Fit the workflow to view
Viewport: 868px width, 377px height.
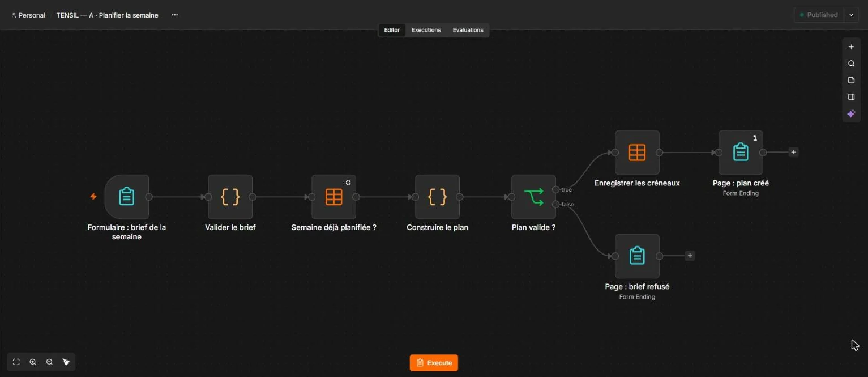[x=16, y=362]
